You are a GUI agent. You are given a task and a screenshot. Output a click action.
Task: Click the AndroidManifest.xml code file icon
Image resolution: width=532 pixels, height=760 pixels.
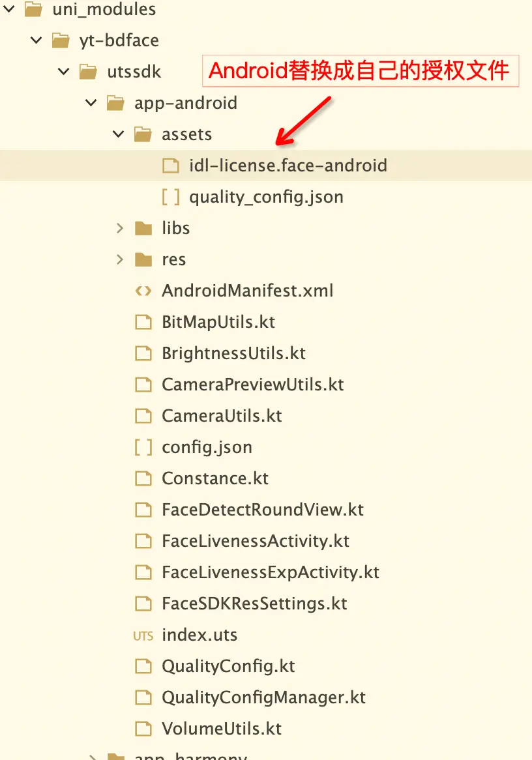[x=143, y=291]
